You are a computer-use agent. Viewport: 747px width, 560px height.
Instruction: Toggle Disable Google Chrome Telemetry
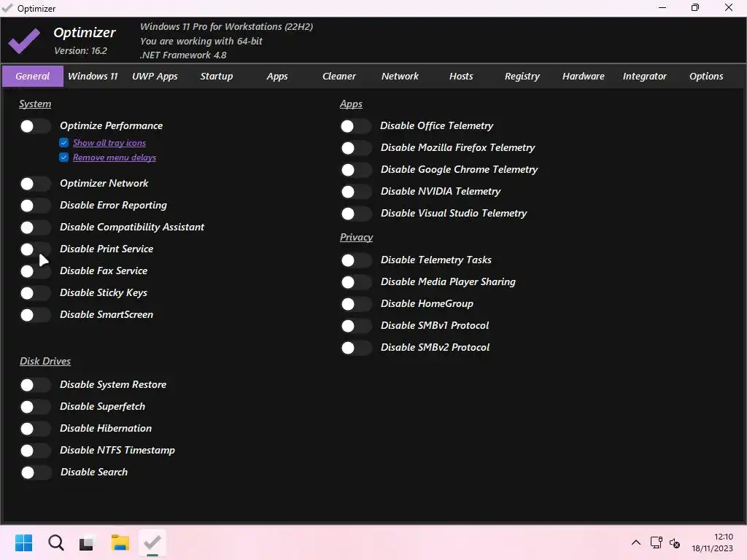[356, 170]
